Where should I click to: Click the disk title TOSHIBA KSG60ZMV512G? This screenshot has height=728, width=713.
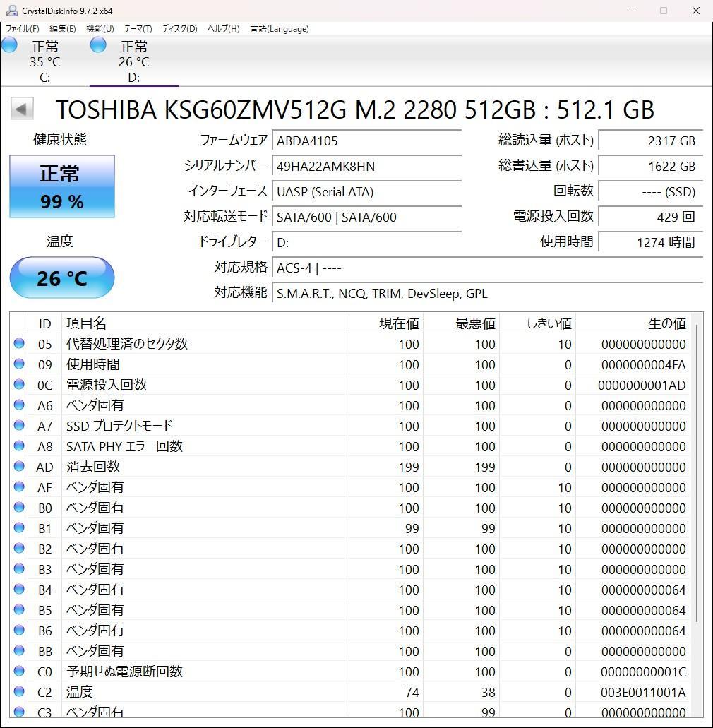coord(354,109)
